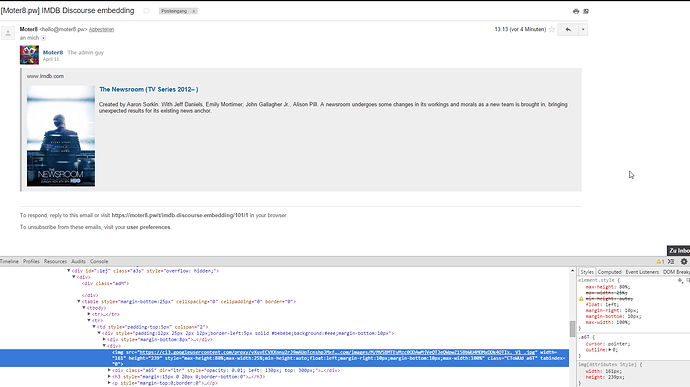Select the Computed sidebar tab

click(609, 272)
